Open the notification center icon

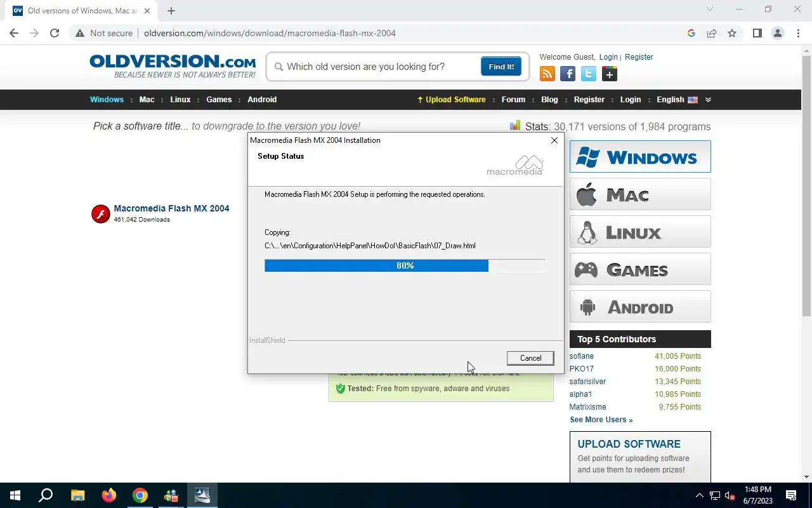point(791,495)
